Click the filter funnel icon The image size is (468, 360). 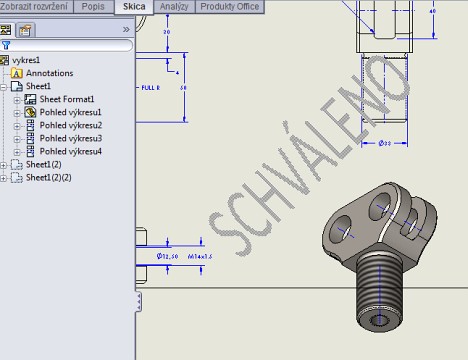(6, 45)
